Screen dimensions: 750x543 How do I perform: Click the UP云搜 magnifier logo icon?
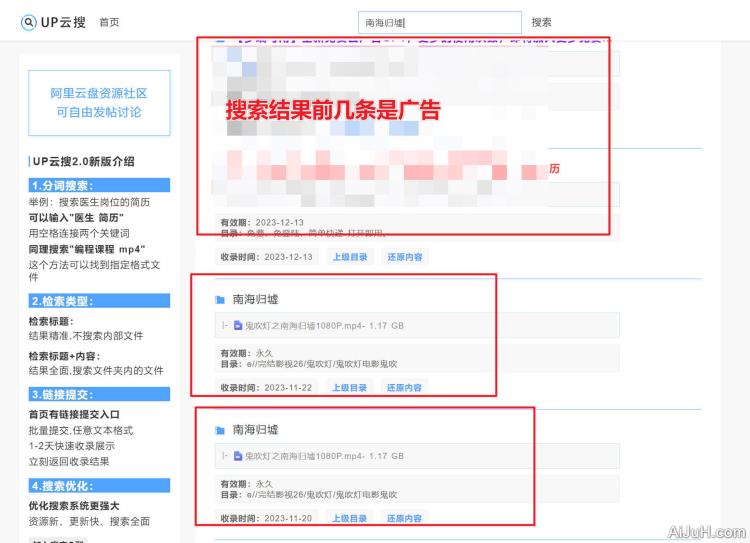(29, 22)
